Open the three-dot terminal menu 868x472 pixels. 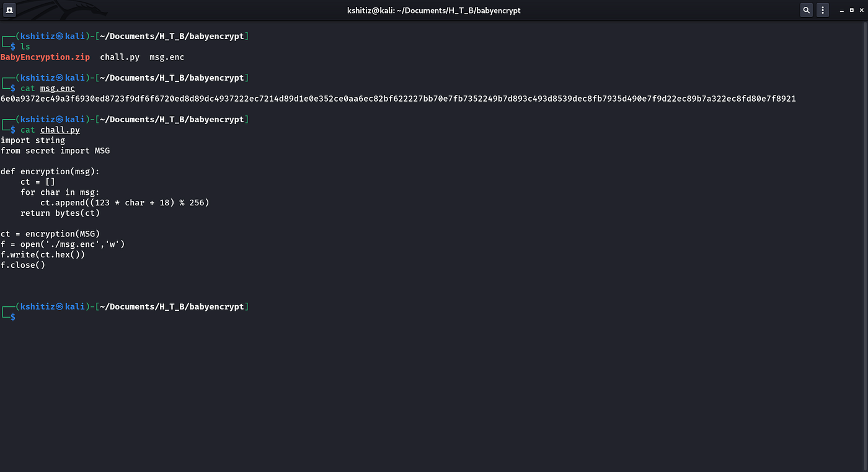click(x=823, y=10)
